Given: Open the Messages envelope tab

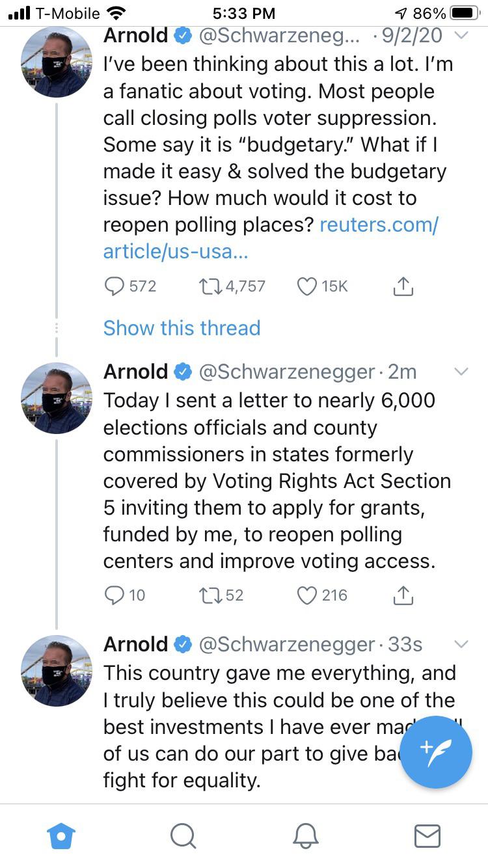Looking at the screenshot, I should pyautogui.click(x=427, y=835).
